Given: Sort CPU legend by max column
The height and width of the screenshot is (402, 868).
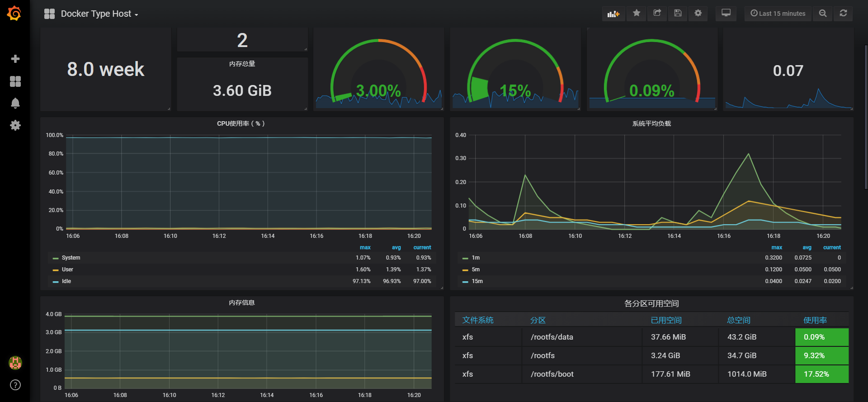Looking at the screenshot, I should (365, 247).
